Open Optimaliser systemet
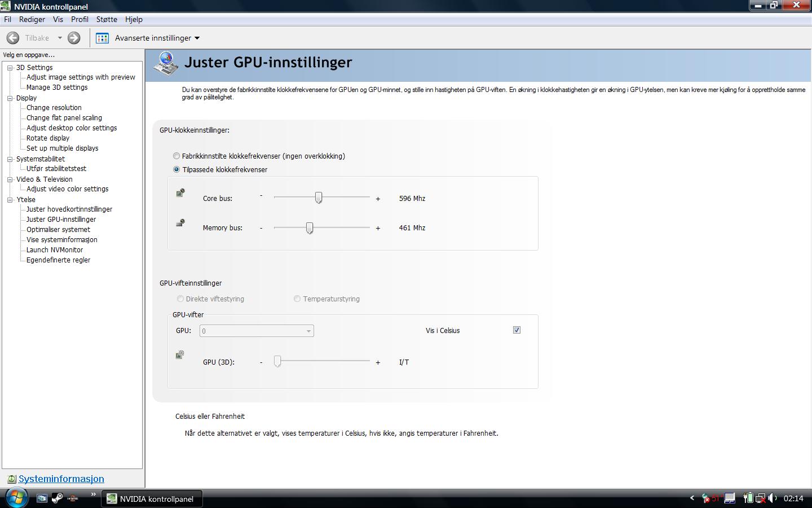The width and height of the screenshot is (812, 508). point(58,230)
